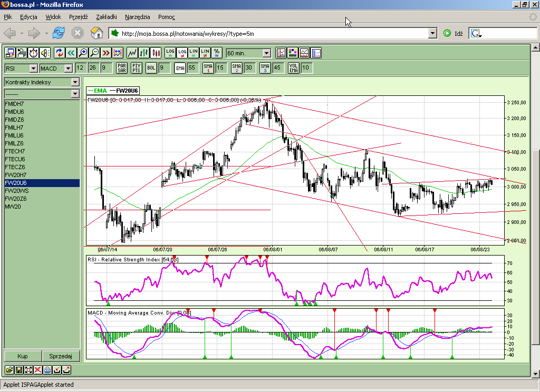This screenshot has width=540, height=392.
Task: Click the zoom out magnifier icon
Action: coord(94,53)
